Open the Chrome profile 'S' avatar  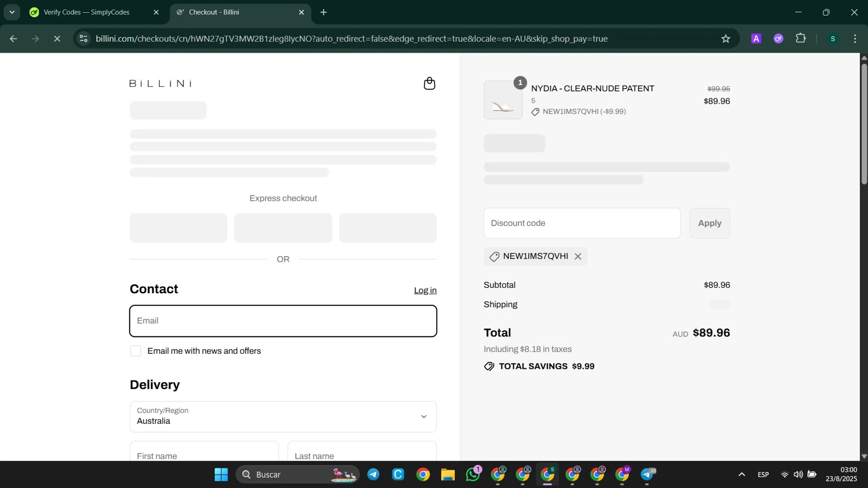point(833,39)
